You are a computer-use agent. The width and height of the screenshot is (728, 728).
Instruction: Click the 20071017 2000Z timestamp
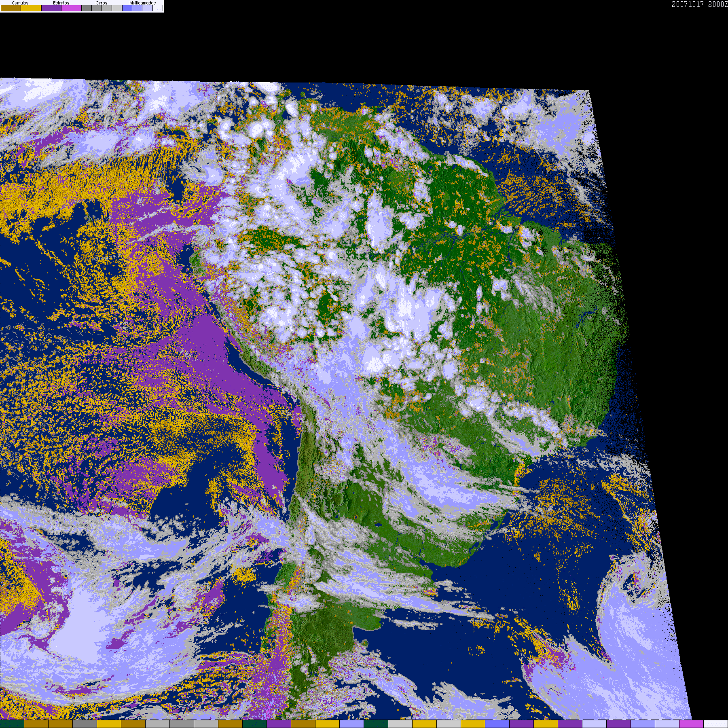tap(700, 4)
